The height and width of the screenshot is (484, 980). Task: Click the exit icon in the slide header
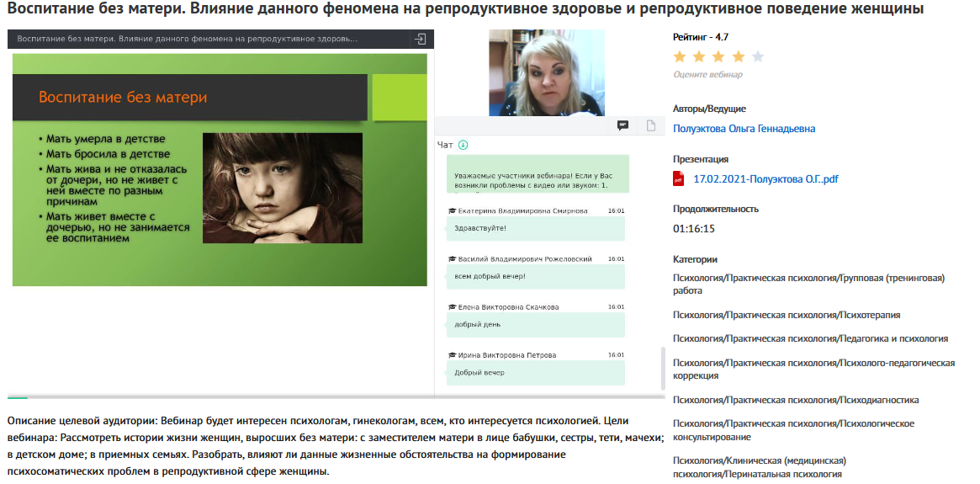coord(419,40)
